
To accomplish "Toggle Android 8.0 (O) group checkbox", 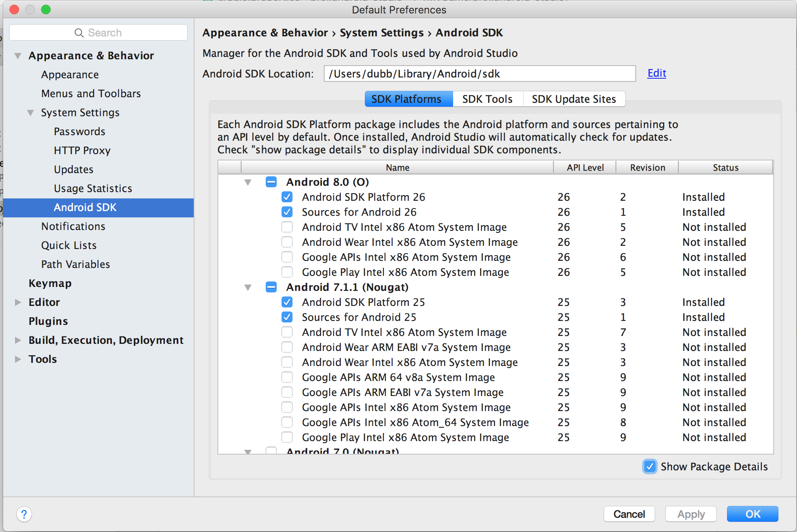I will tap(271, 182).
